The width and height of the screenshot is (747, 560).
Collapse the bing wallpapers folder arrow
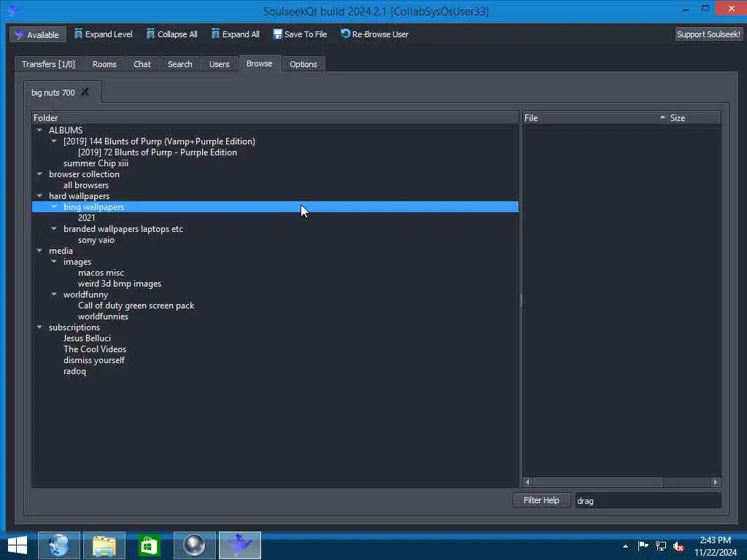[x=54, y=206]
